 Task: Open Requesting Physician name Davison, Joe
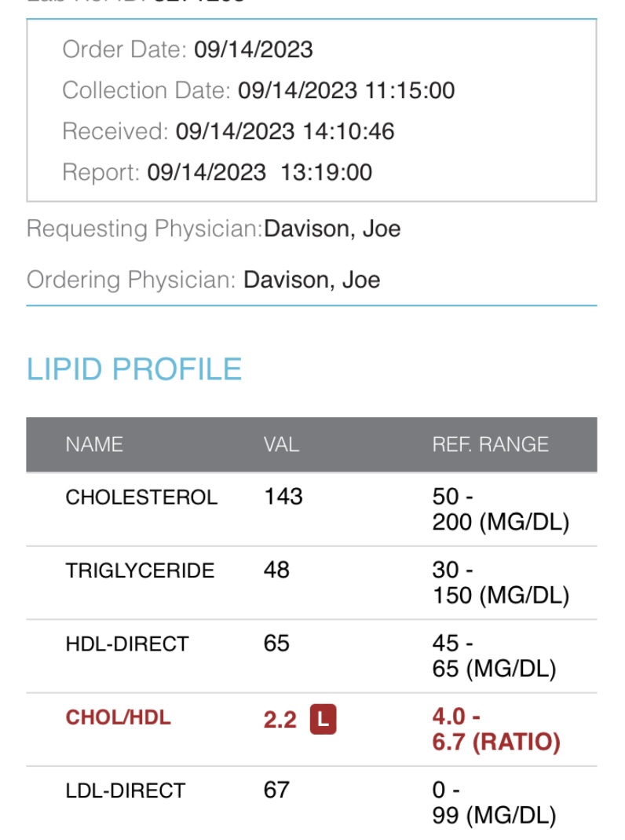(332, 229)
